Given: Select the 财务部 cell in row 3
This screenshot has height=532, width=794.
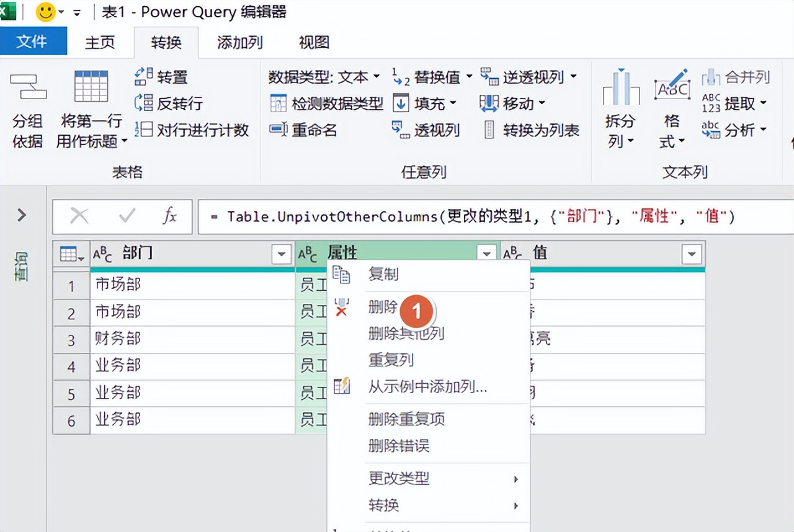Looking at the screenshot, I should [192, 339].
